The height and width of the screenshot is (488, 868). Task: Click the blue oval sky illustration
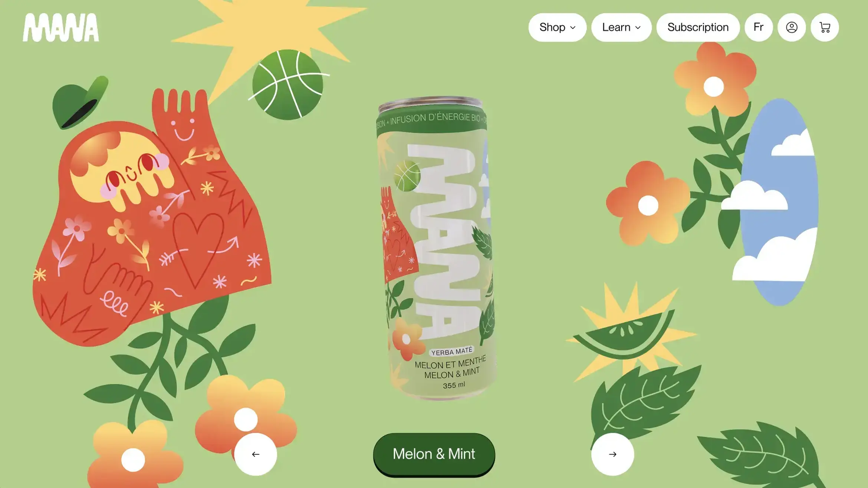click(x=779, y=202)
